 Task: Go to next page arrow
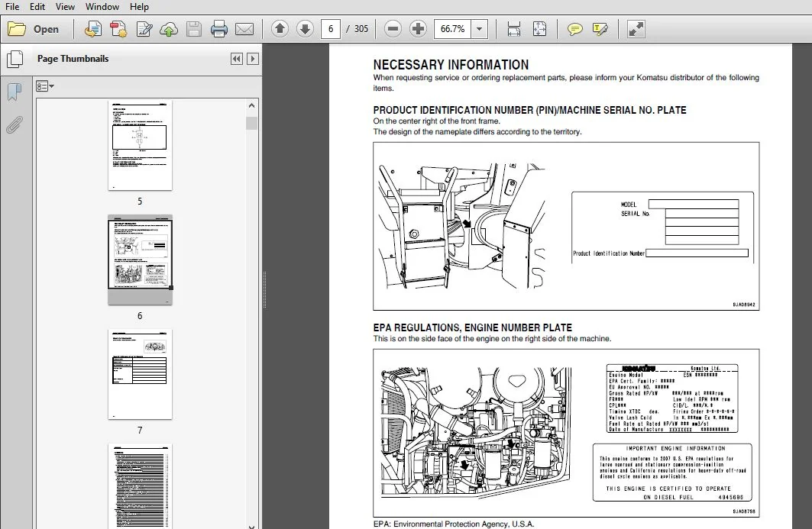(x=305, y=28)
